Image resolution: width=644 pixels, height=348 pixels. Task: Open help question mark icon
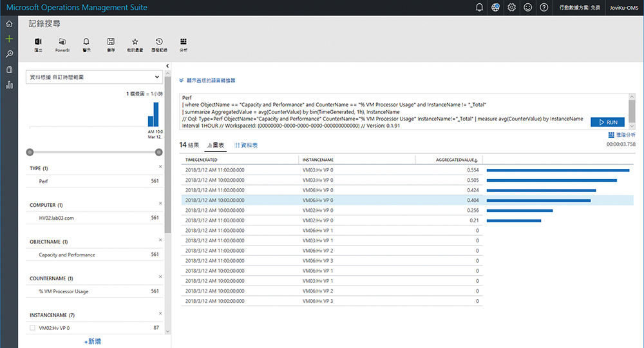coord(544,7)
